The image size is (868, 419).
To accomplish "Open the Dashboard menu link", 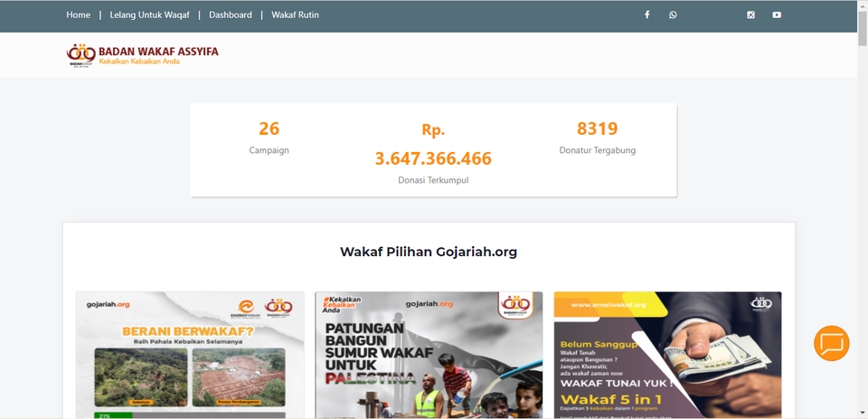I will pyautogui.click(x=231, y=15).
